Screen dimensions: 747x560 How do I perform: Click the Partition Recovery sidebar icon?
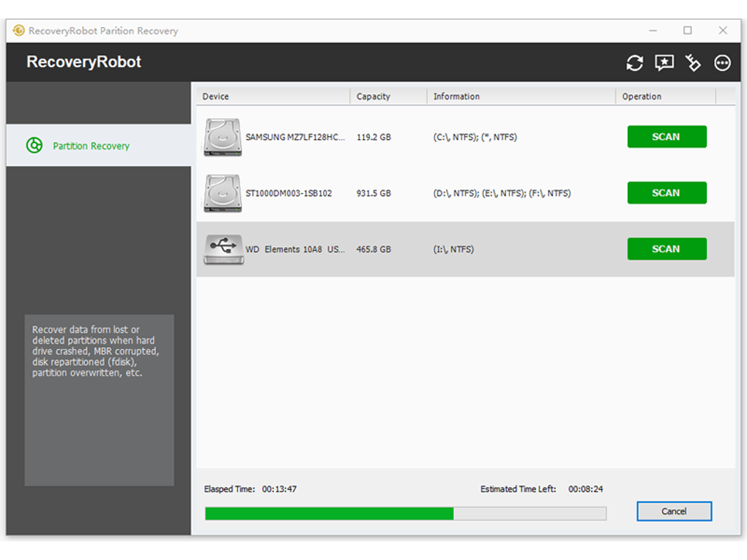pyautogui.click(x=34, y=145)
